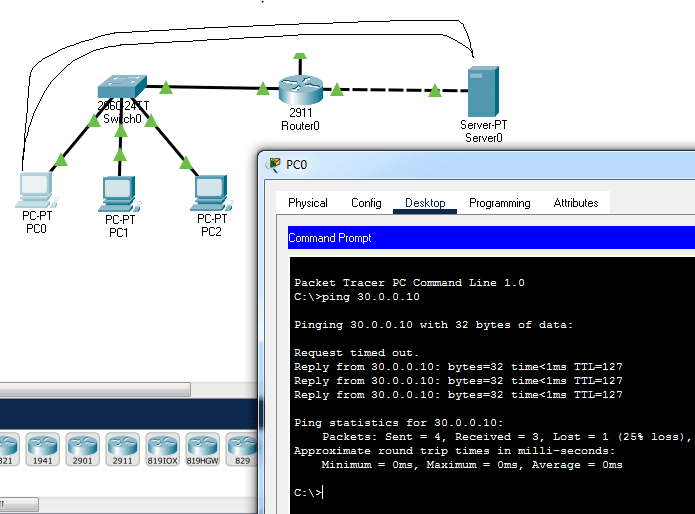Open the Attributes tab
This screenshot has width=695, height=514.
coord(576,203)
